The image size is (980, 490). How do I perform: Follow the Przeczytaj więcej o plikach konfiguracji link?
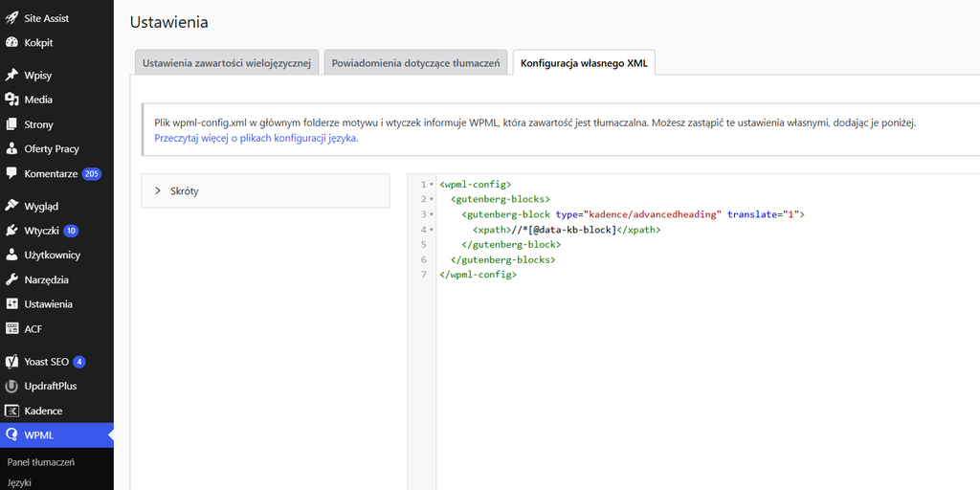(256, 138)
